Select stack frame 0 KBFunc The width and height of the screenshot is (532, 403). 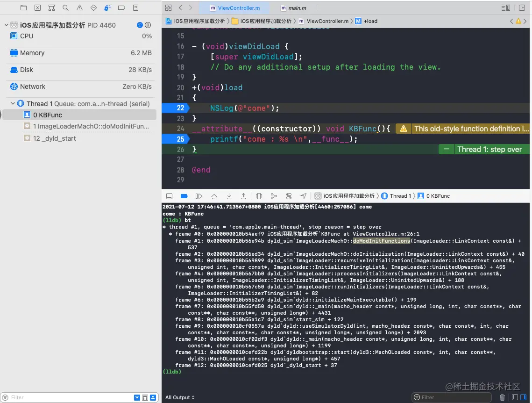point(80,115)
